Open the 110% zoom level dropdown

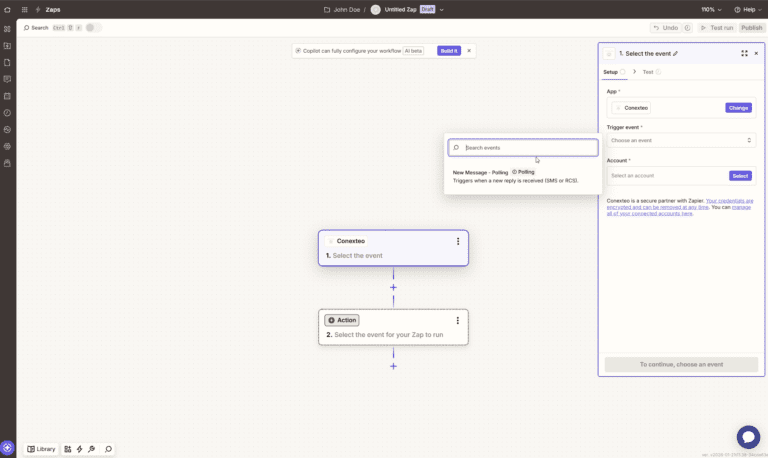pos(711,9)
